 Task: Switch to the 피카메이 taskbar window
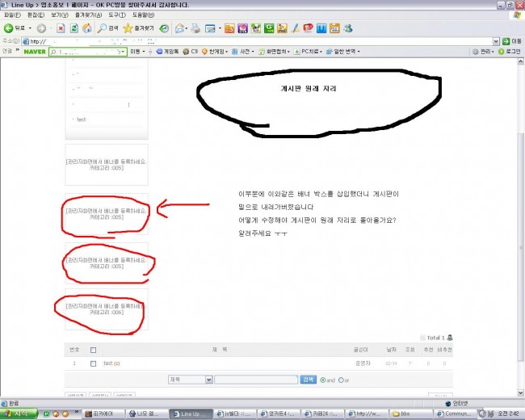[x=103, y=414]
